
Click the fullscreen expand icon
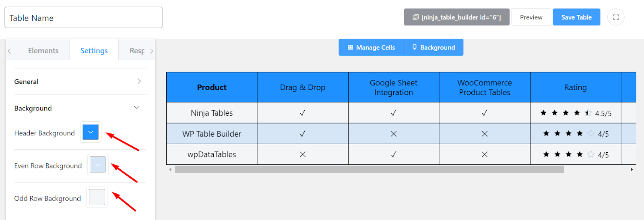pyautogui.click(x=616, y=17)
